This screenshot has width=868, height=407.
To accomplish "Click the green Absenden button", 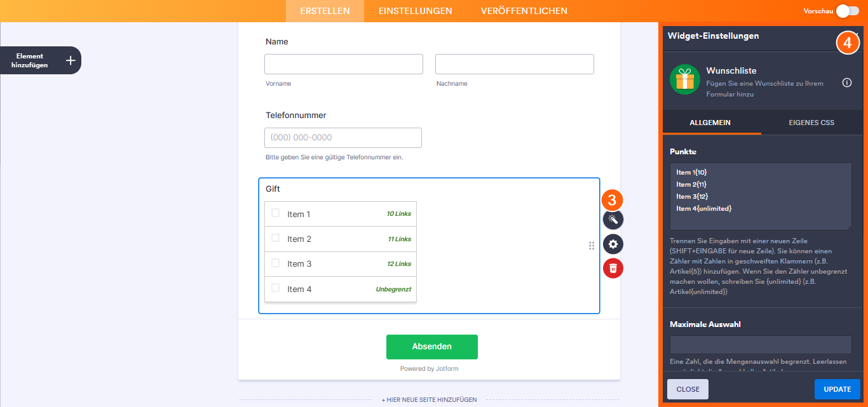I will point(432,347).
